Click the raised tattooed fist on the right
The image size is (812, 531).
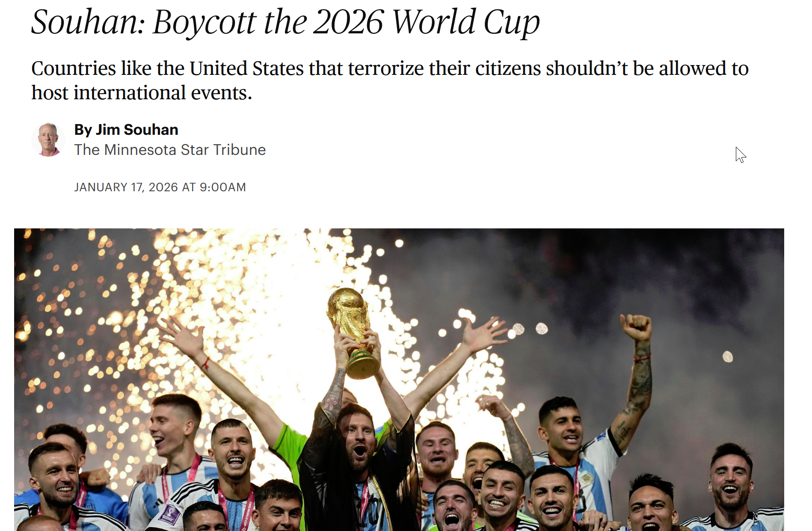[x=637, y=328]
